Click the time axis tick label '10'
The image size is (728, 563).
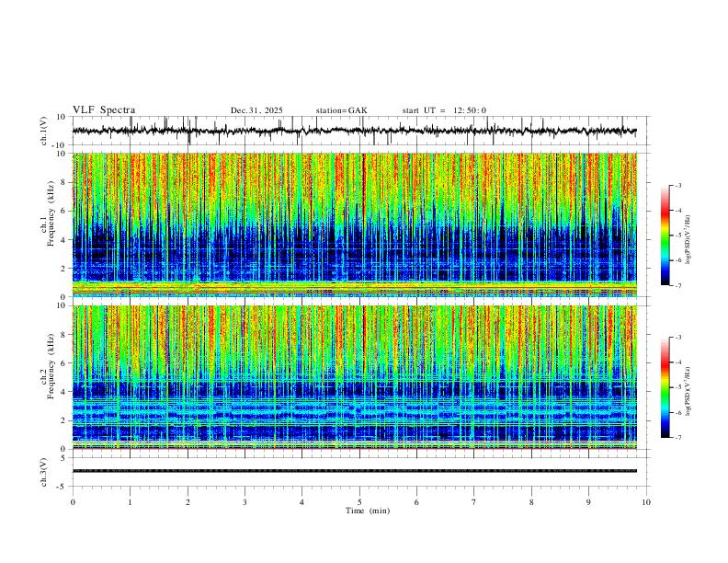pyautogui.click(x=646, y=502)
